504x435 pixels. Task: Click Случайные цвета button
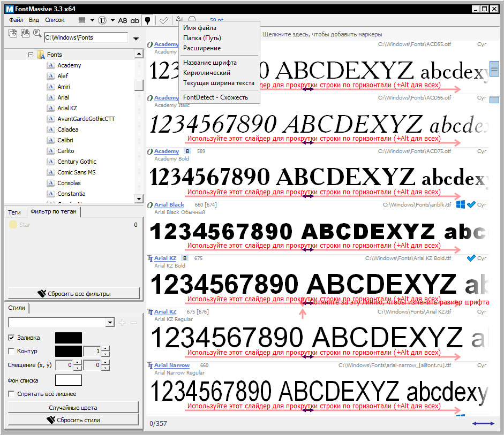click(73, 407)
